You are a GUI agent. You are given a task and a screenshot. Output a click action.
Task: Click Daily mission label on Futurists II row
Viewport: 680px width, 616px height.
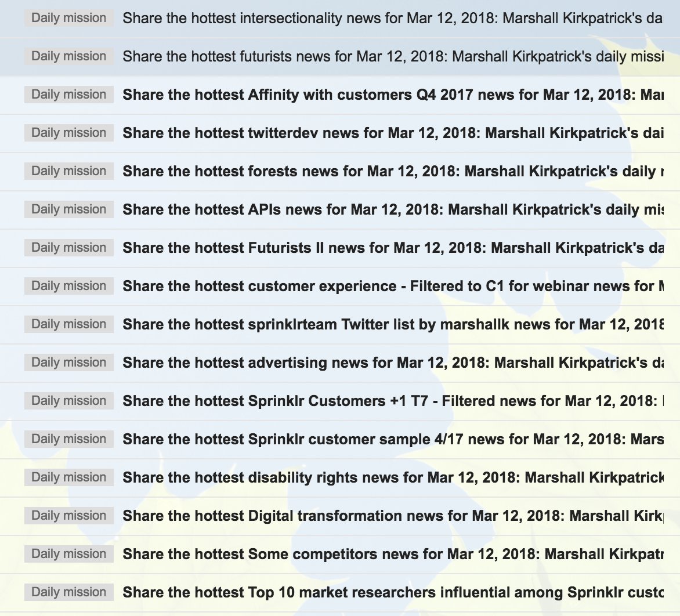click(69, 248)
